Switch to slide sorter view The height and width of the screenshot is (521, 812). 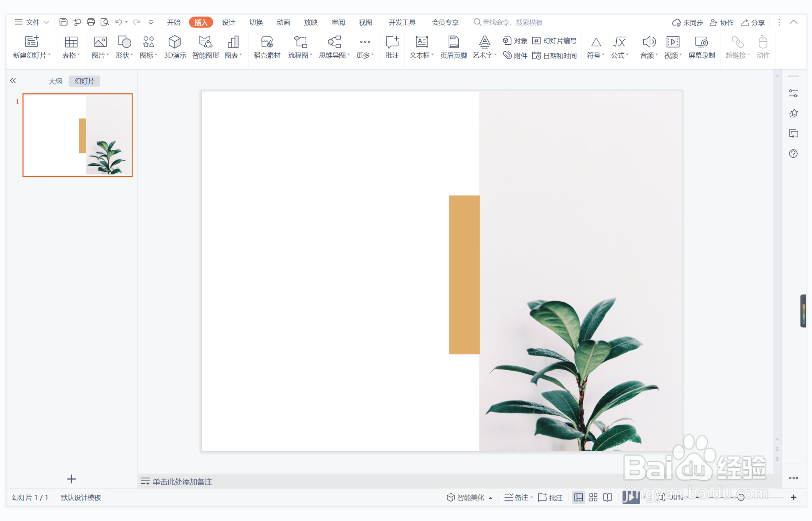593,497
